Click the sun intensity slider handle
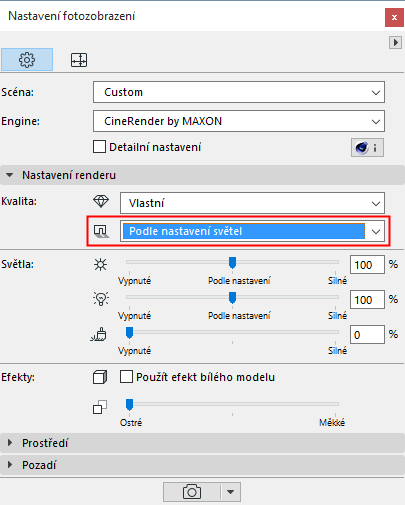This screenshot has height=505, width=405. pyautogui.click(x=232, y=263)
